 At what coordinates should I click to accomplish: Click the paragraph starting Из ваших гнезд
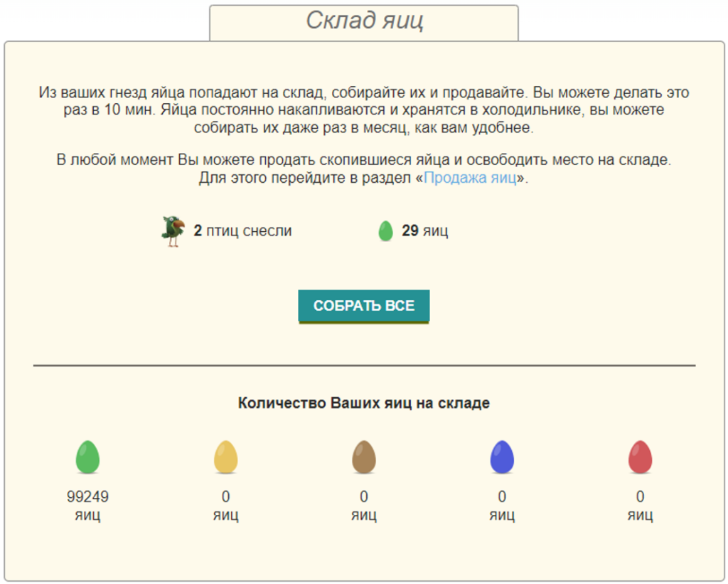click(x=364, y=110)
